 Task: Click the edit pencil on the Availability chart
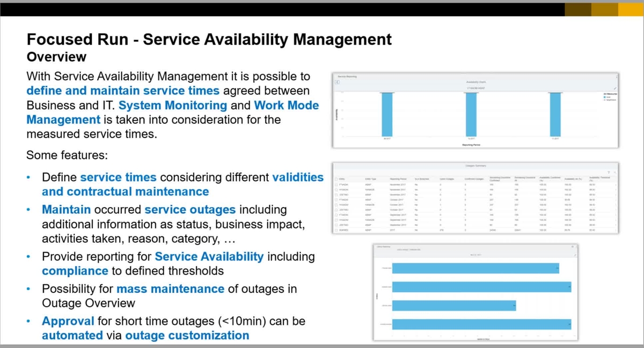(x=616, y=87)
